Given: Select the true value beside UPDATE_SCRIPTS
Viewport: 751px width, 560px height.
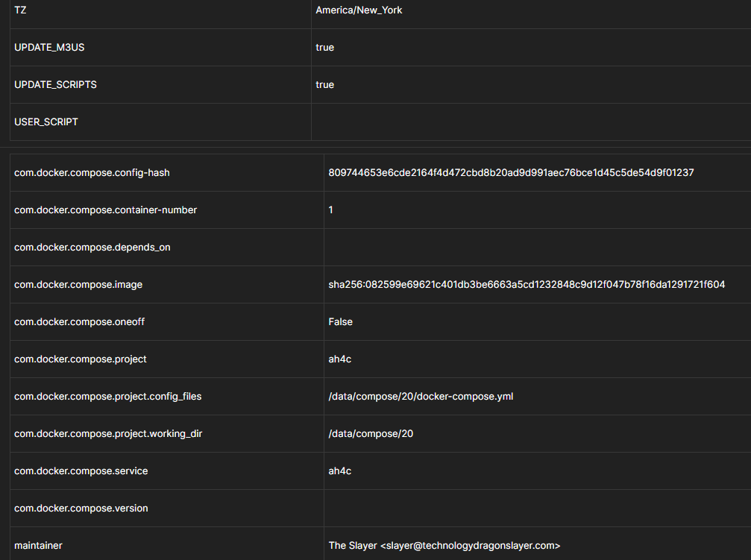Looking at the screenshot, I should click(x=324, y=85).
